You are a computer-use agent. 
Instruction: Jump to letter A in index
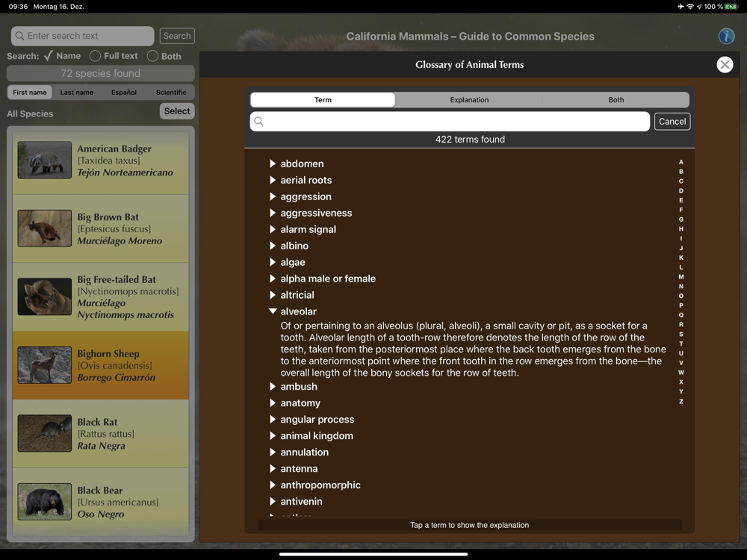[681, 162]
